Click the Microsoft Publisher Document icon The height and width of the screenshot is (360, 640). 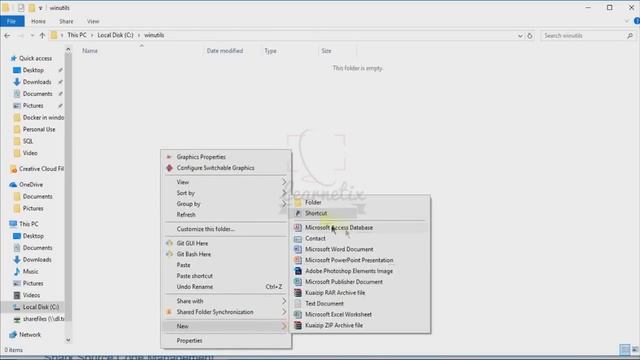pyautogui.click(x=298, y=282)
